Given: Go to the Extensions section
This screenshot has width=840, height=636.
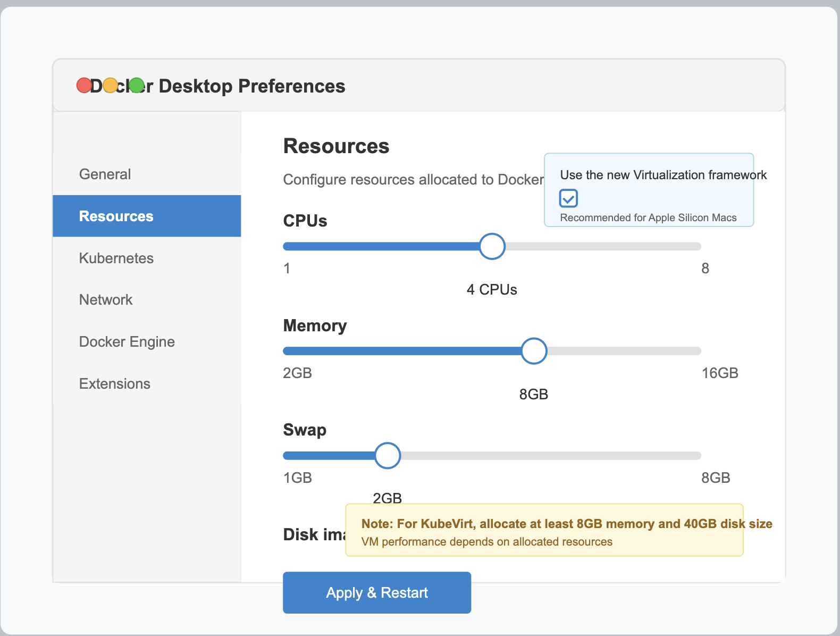Looking at the screenshot, I should point(147,383).
